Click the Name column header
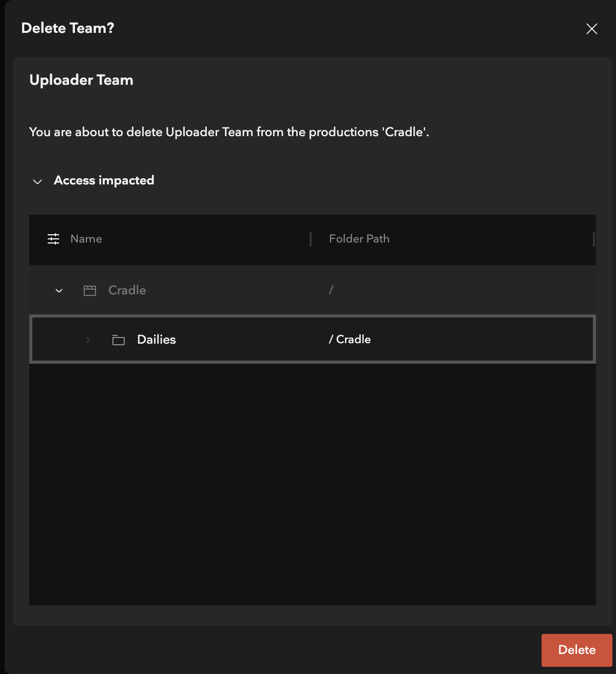The height and width of the screenshot is (674, 616). click(x=86, y=238)
